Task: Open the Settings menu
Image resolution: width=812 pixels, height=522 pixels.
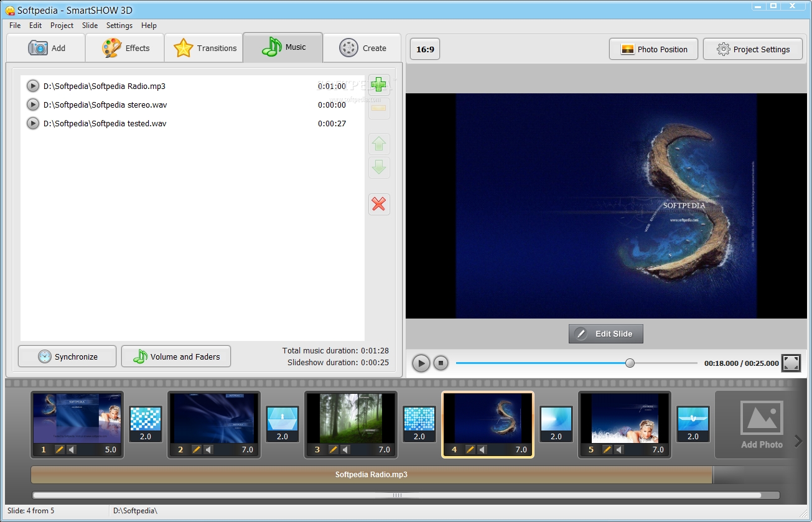Action: click(x=119, y=26)
